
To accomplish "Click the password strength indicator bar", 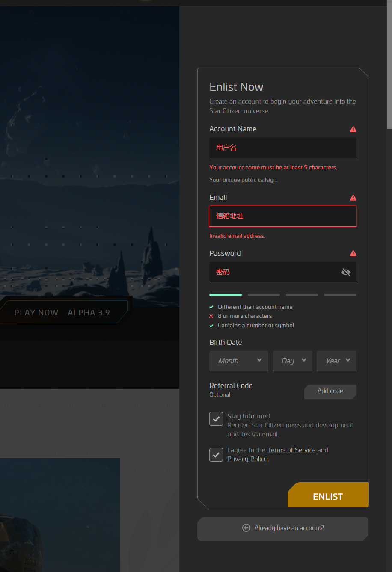I will pyautogui.click(x=283, y=295).
